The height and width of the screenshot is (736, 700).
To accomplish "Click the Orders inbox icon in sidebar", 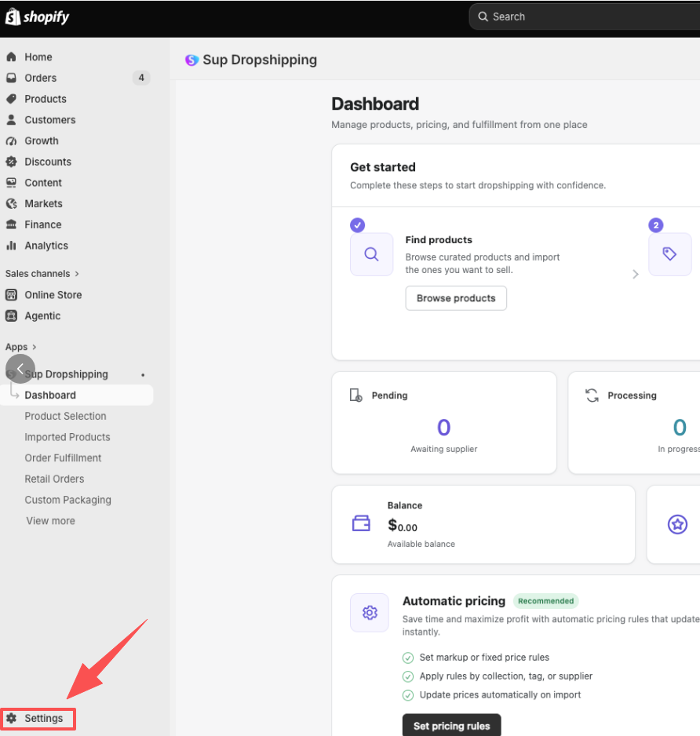I will pyautogui.click(x=11, y=78).
